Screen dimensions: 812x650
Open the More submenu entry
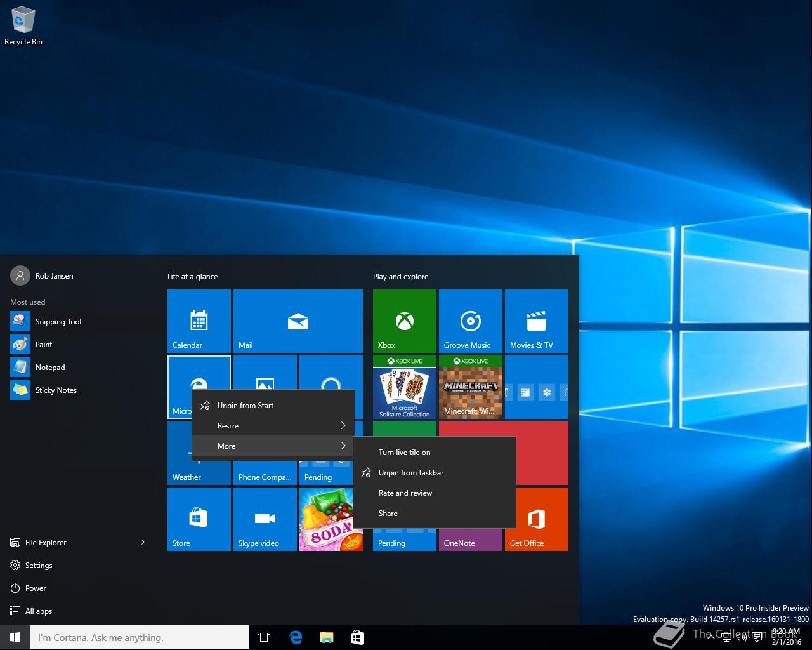(273, 446)
